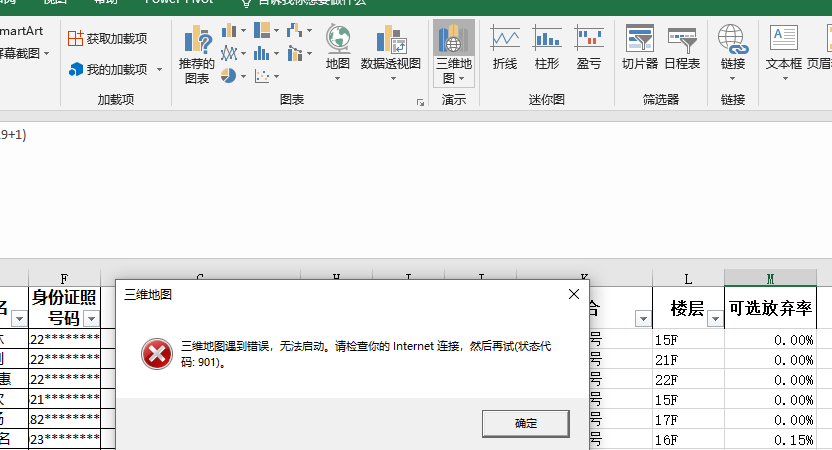Expand the My Add-ins dropdown arrow
832x450 pixels.
[x=159, y=70]
